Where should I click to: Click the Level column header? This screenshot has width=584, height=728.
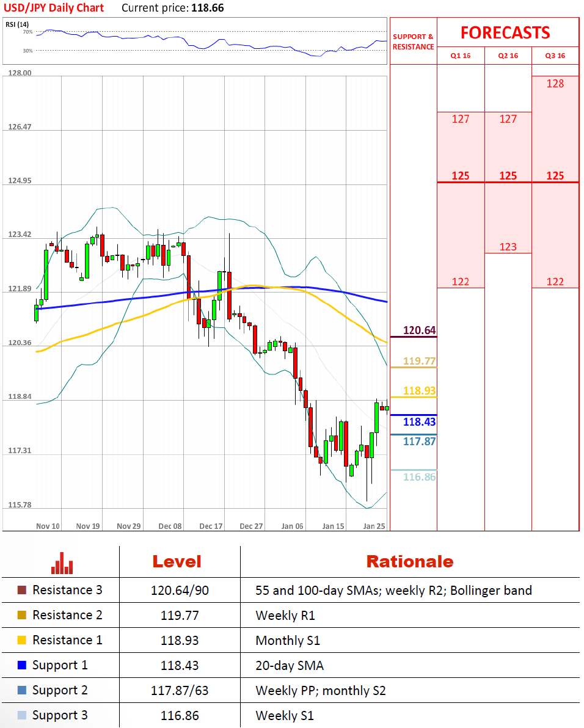click(x=177, y=562)
